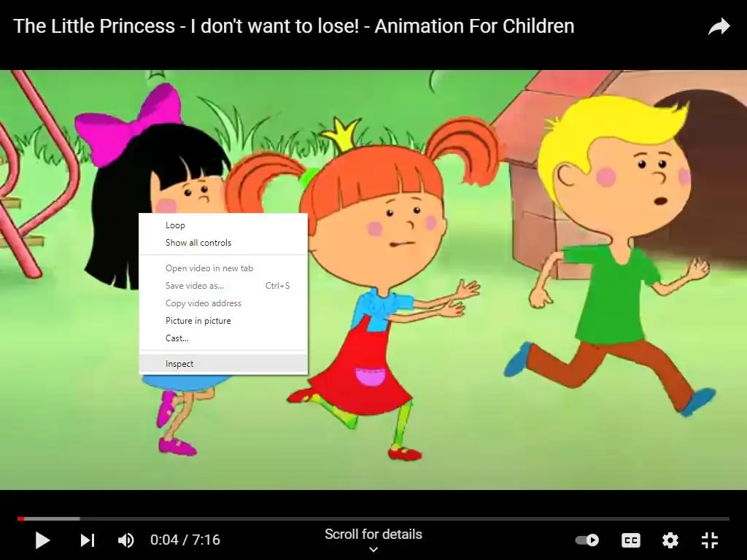Click the Scroll for details chevron
747x560 pixels.
point(373,550)
